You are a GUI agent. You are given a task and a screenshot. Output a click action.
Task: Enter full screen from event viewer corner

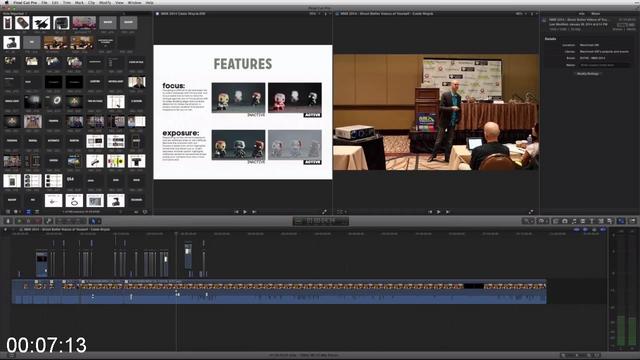(x=324, y=212)
